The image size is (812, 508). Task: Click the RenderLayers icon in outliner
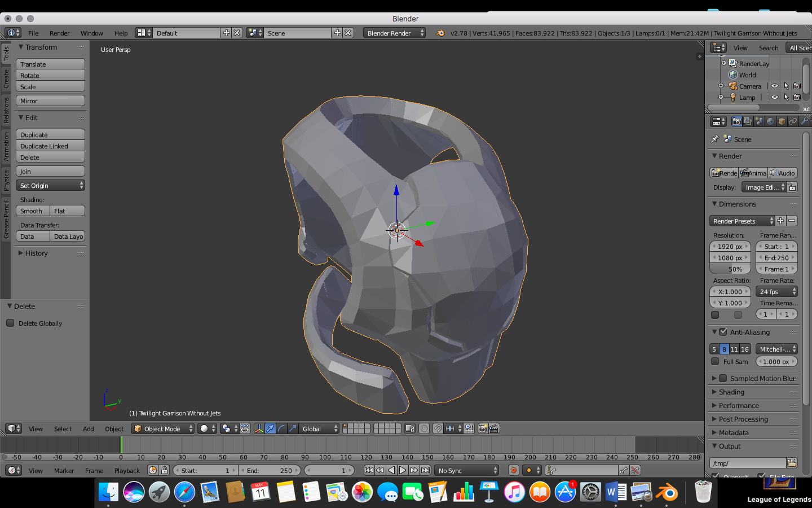tap(733, 63)
